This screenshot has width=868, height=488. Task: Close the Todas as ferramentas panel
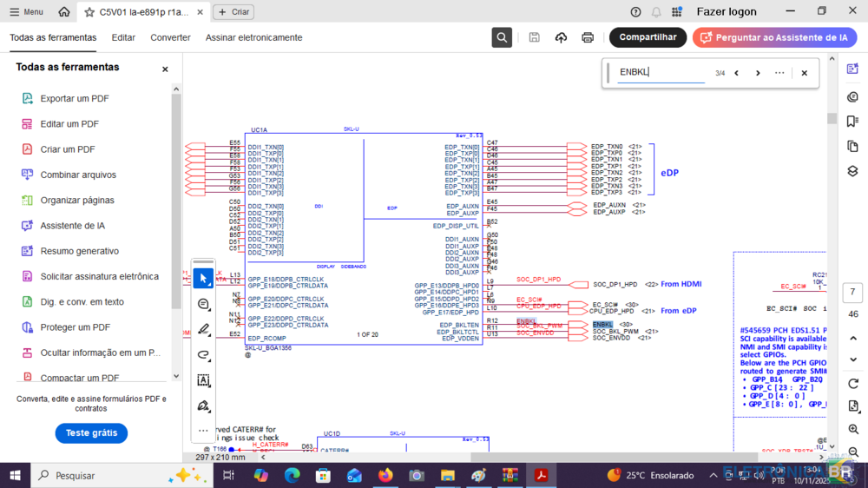tap(165, 69)
